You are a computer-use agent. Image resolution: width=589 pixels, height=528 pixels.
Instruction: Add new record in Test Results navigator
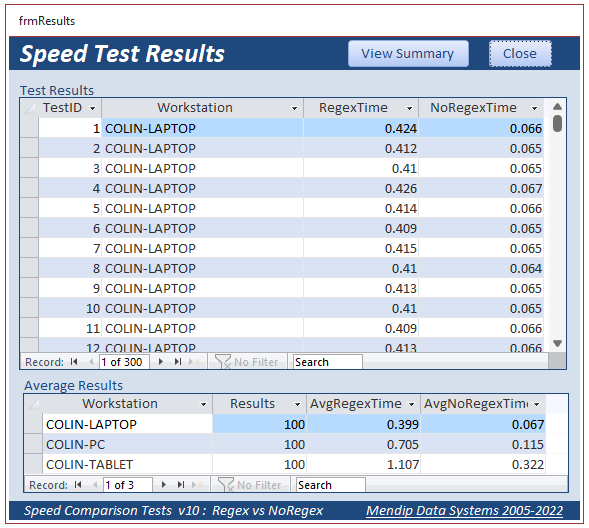click(195, 362)
